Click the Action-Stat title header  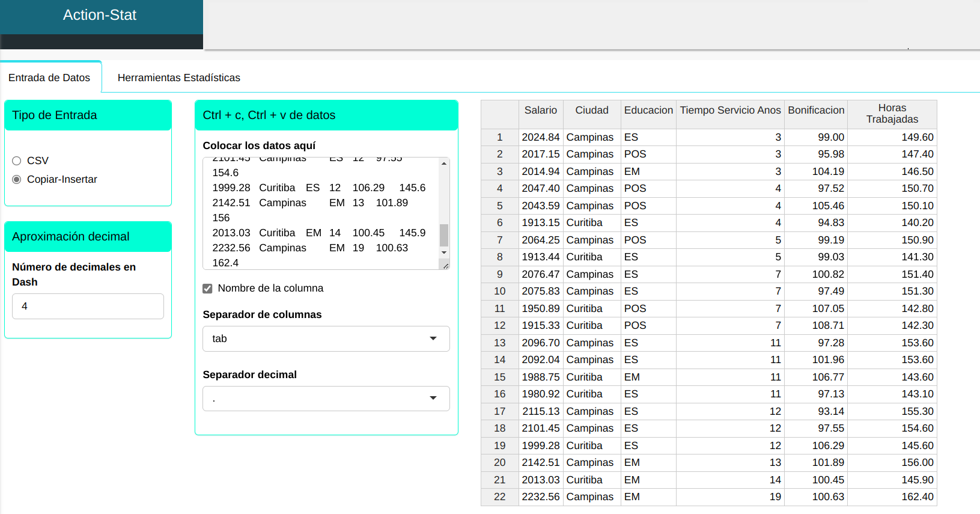(100, 16)
